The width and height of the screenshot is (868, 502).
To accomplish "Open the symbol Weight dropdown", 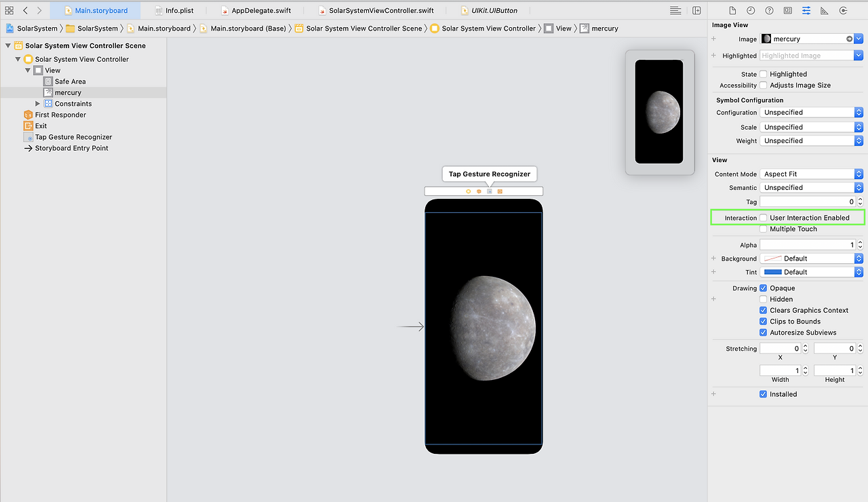I will click(x=812, y=141).
